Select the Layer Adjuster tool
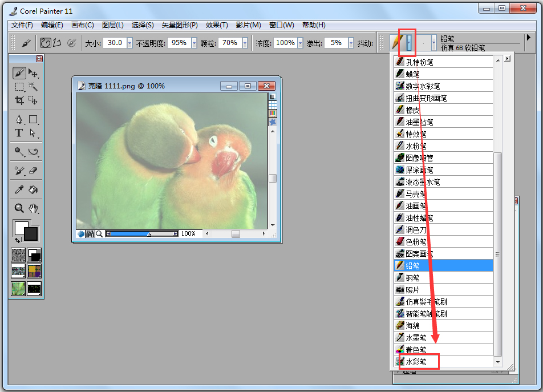Viewport: 543px width, 392px height. [33, 73]
